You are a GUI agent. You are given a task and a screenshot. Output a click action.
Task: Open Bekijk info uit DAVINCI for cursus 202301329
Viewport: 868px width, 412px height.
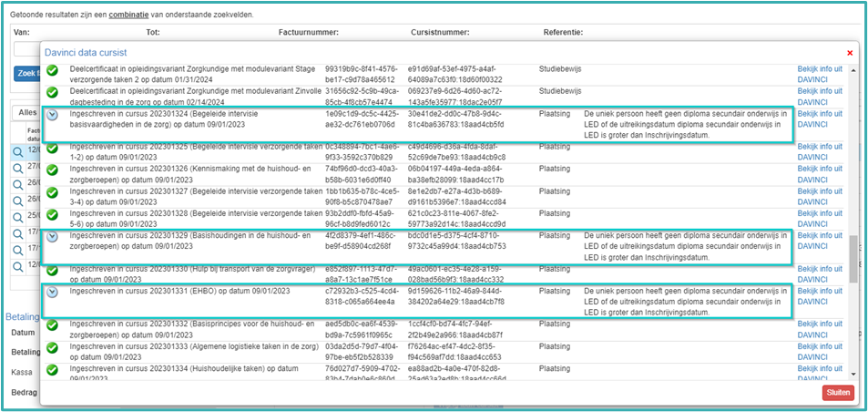pos(820,241)
